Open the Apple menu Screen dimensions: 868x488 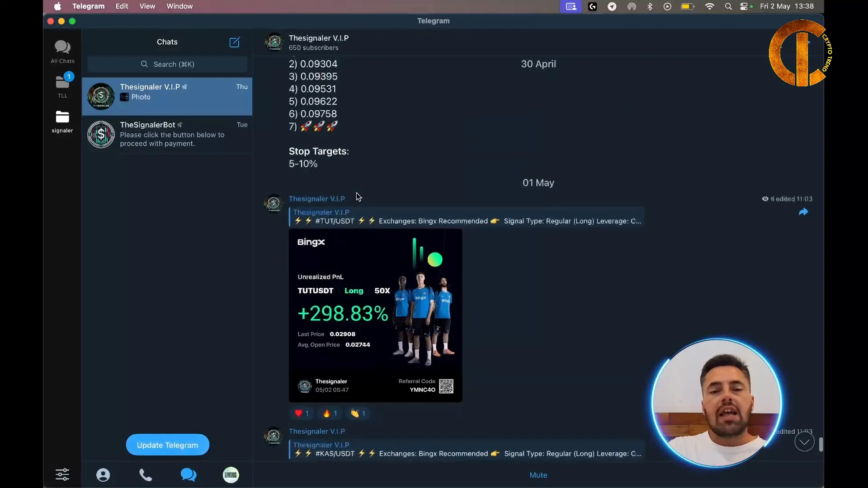[57, 6]
